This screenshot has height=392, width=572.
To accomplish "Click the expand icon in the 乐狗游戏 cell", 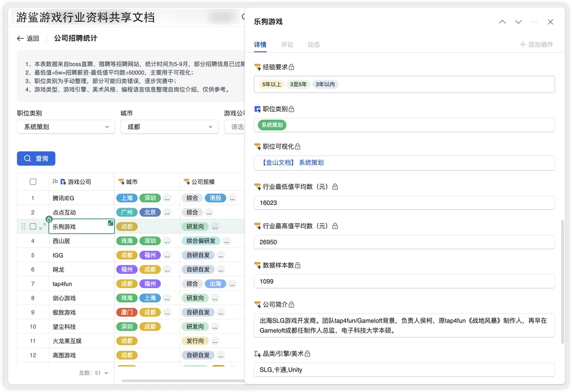I will pyautogui.click(x=111, y=223).
